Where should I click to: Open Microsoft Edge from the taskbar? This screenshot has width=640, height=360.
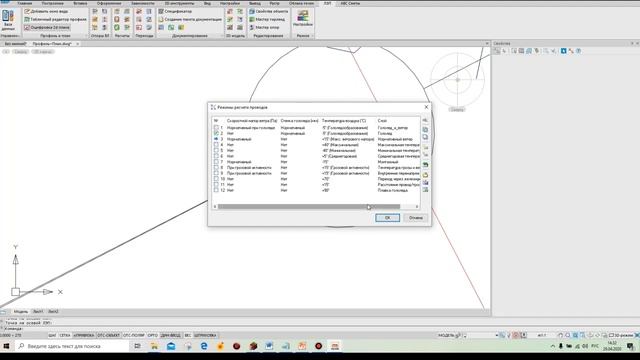click(x=204, y=346)
